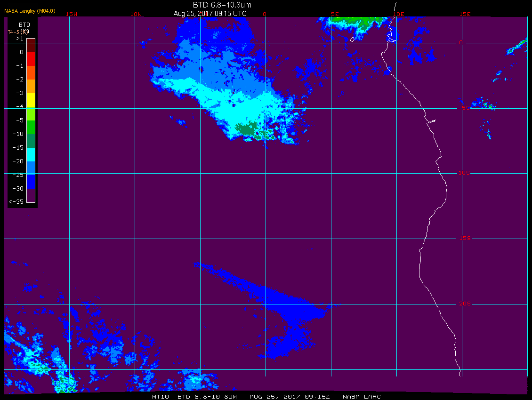Viewport: 532px width, 400px height.
Task: Click the 'BTD 6.8–10.8um' title text
Action: point(222,5)
